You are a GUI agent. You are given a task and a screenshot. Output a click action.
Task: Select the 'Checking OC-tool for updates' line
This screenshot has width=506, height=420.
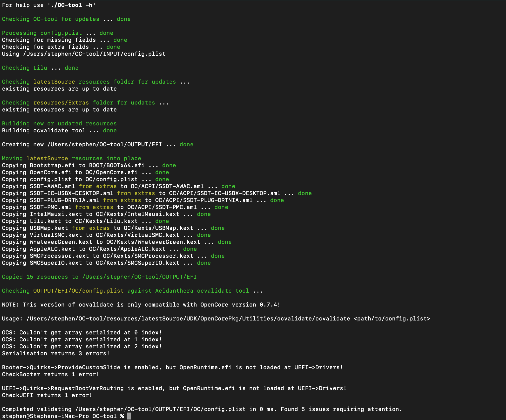click(66, 19)
